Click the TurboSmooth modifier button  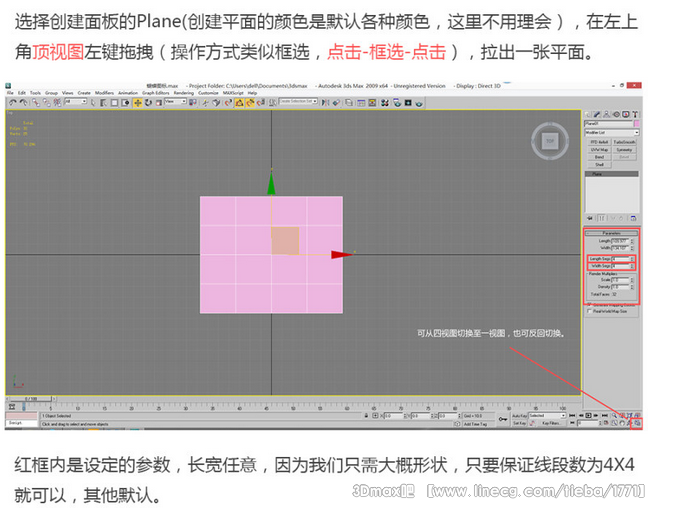click(624, 142)
